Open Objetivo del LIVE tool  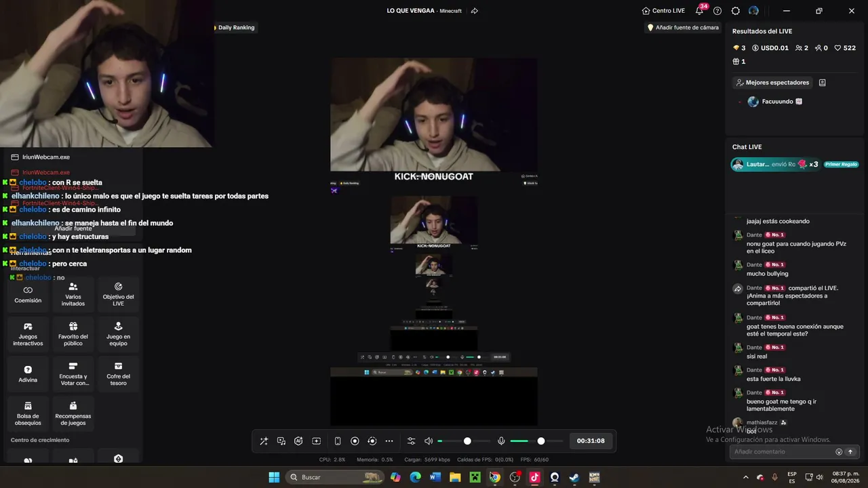(118, 295)
